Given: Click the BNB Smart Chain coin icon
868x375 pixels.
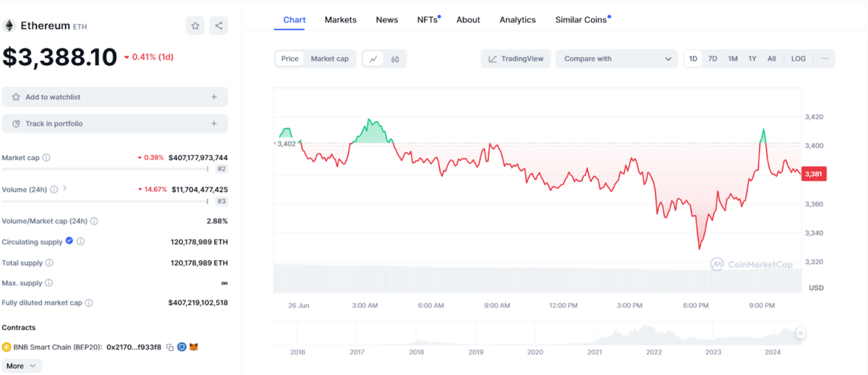Looking at the screenshot, I should pyautogui.click(x=7, y=347).
